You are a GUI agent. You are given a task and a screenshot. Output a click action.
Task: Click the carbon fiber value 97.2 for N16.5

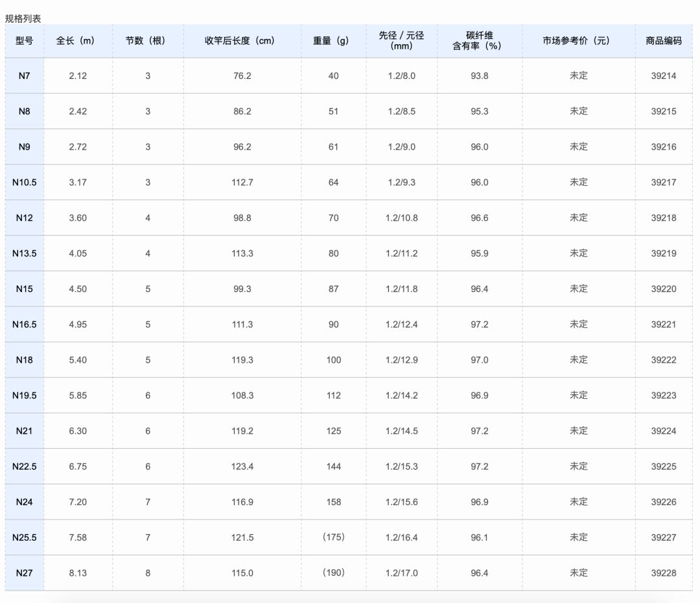(x=479, y=324)
